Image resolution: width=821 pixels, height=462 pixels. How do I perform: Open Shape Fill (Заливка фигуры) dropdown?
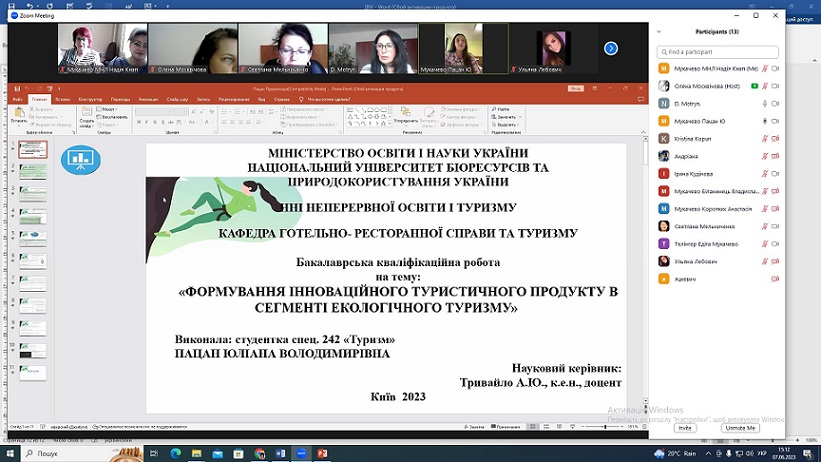[461, 109]
